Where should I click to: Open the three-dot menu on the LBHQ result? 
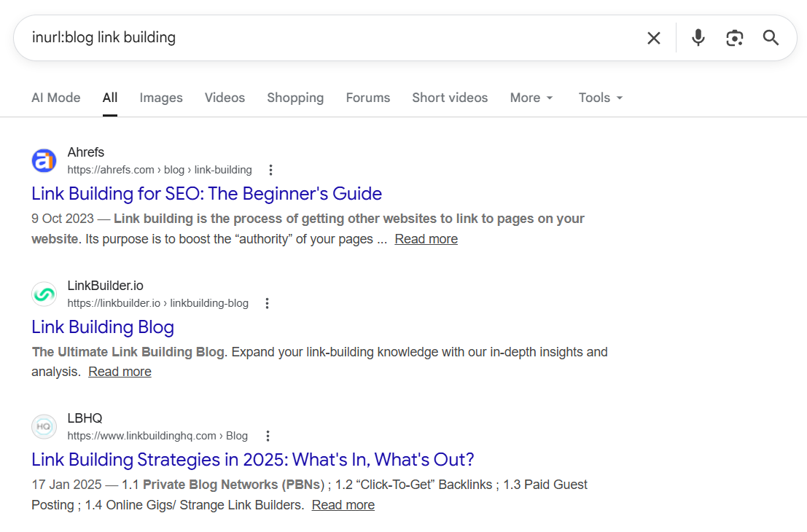coord(268,435)
